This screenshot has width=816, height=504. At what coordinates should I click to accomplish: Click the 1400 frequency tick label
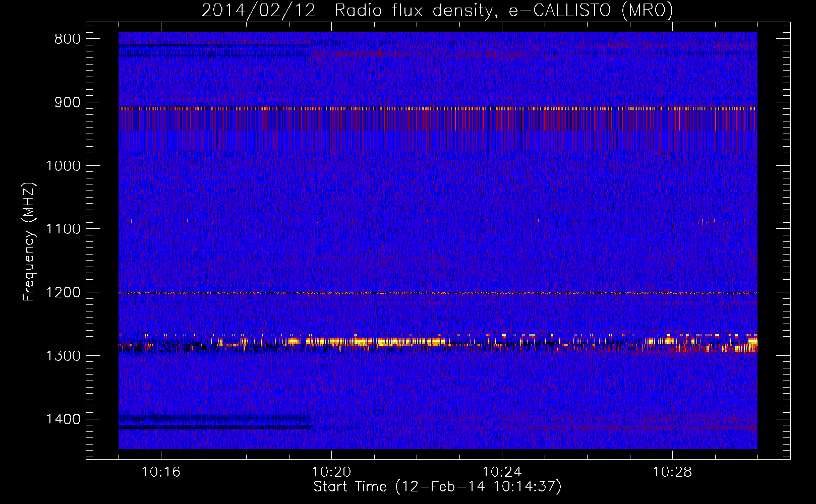tap(63, 419)
